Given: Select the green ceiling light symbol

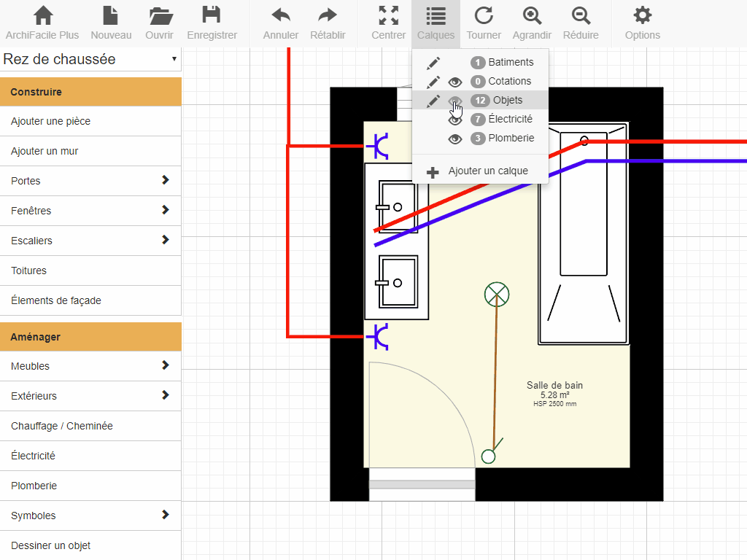Looking at the screenshot, I should [x=497, y=295].
